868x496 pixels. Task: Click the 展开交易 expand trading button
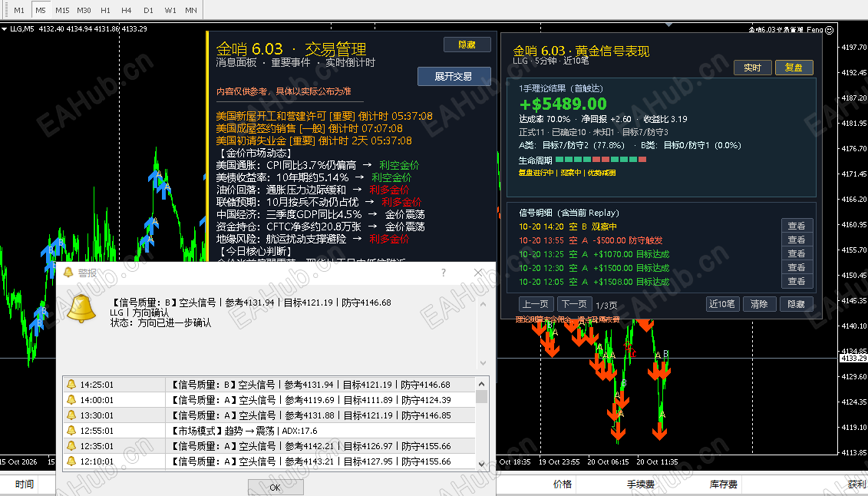454,76
